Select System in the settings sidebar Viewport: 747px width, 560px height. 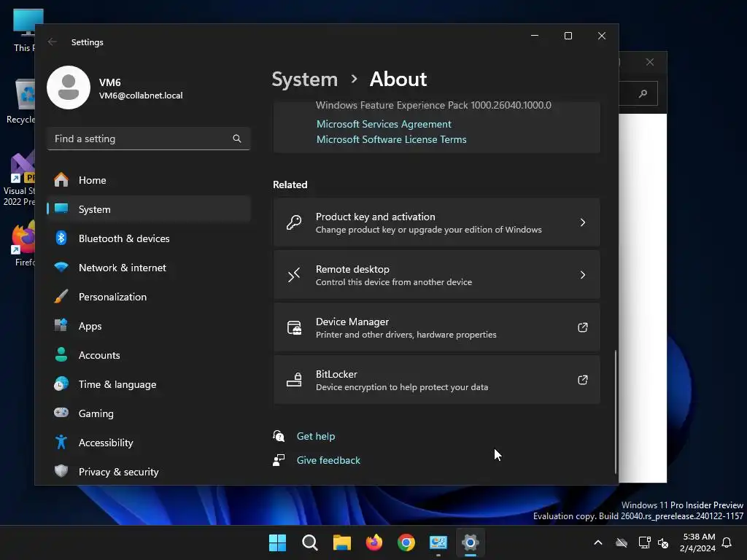point(149,209)
